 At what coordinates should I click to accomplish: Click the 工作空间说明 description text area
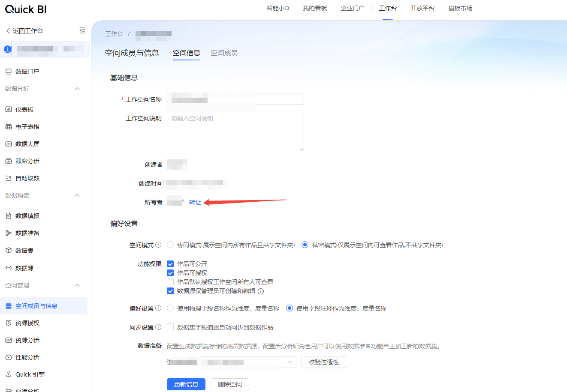(x=235, y=132)
